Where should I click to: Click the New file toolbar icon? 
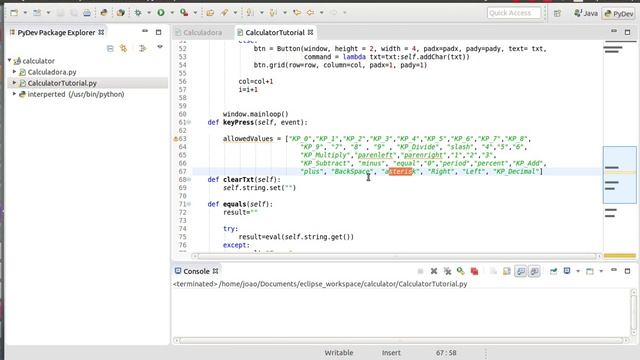(x=14, y=13)
